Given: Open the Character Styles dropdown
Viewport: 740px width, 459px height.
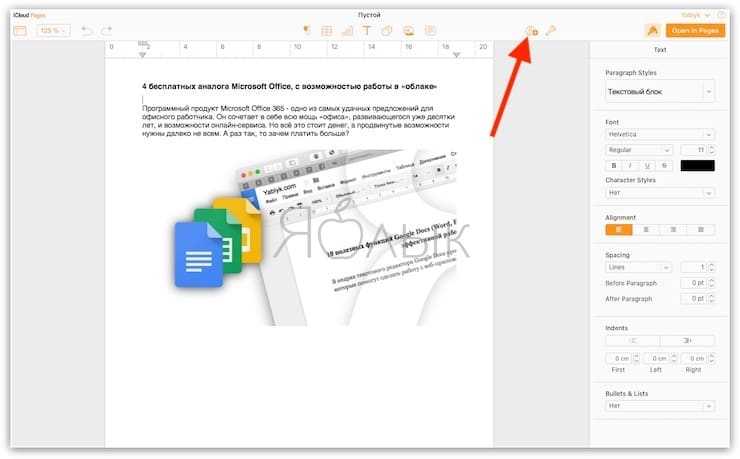Looking at the screenshot, I should (660, 193).
